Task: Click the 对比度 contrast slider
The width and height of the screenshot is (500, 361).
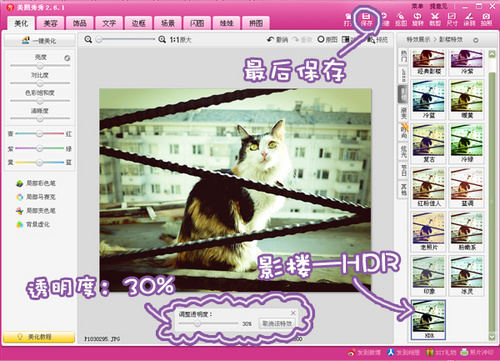Action: (x=40, y=83)
